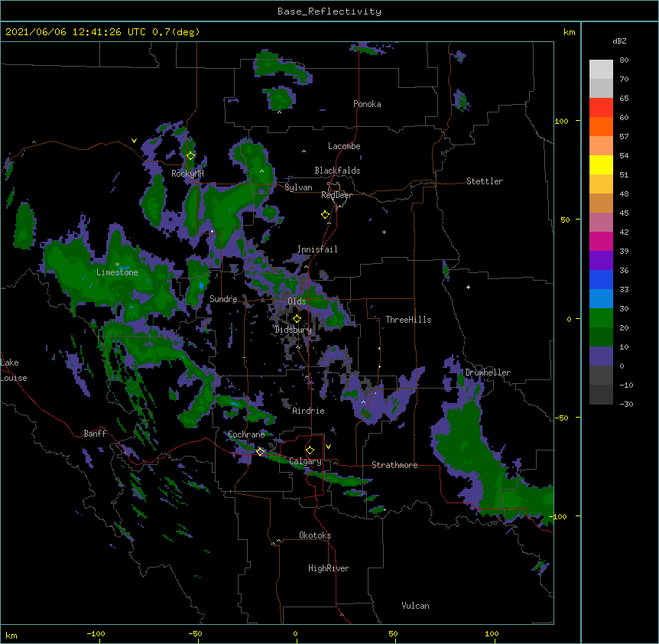Click the -100 tick on the bottom axis

(96, 633)
